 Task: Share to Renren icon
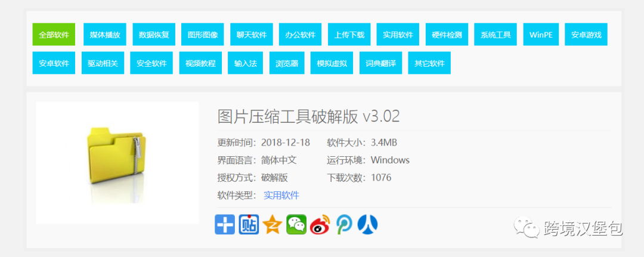[367, 224]
